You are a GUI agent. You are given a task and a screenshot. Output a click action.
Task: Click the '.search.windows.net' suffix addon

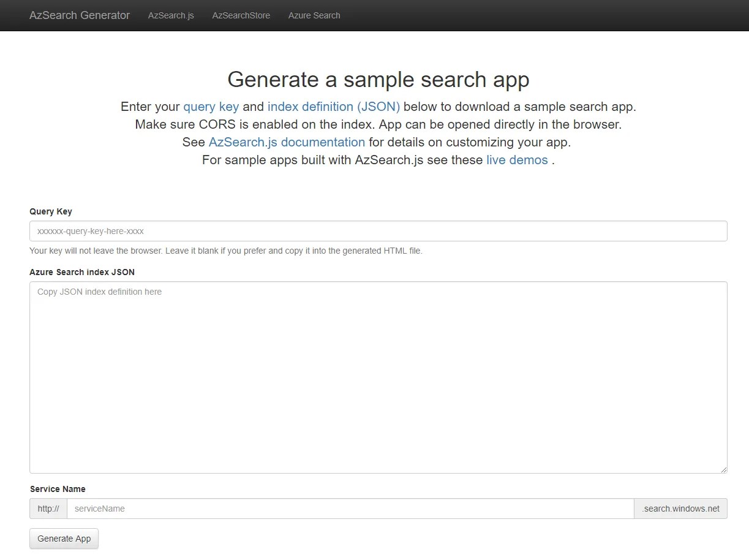[681, 509]
